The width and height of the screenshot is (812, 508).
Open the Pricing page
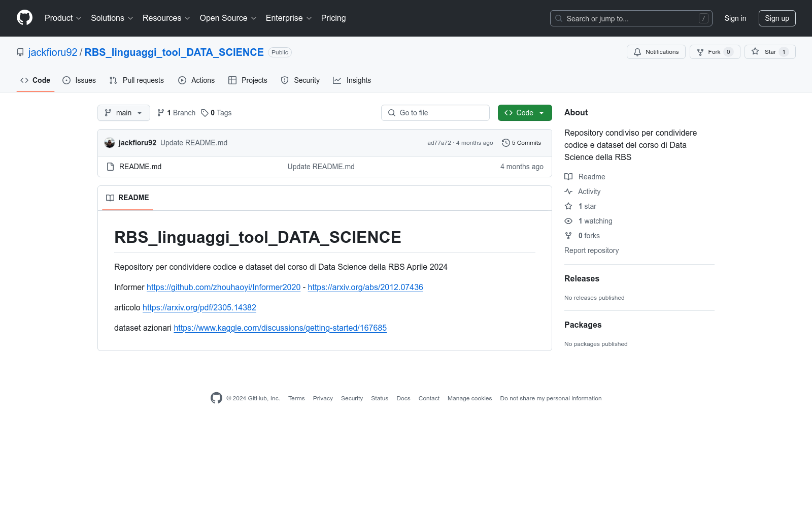tap(333, 18)
